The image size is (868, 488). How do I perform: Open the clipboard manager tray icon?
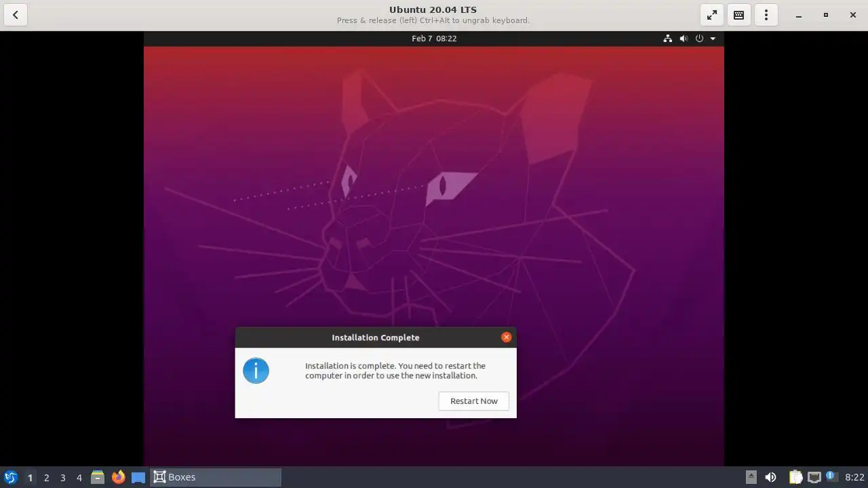795,477
